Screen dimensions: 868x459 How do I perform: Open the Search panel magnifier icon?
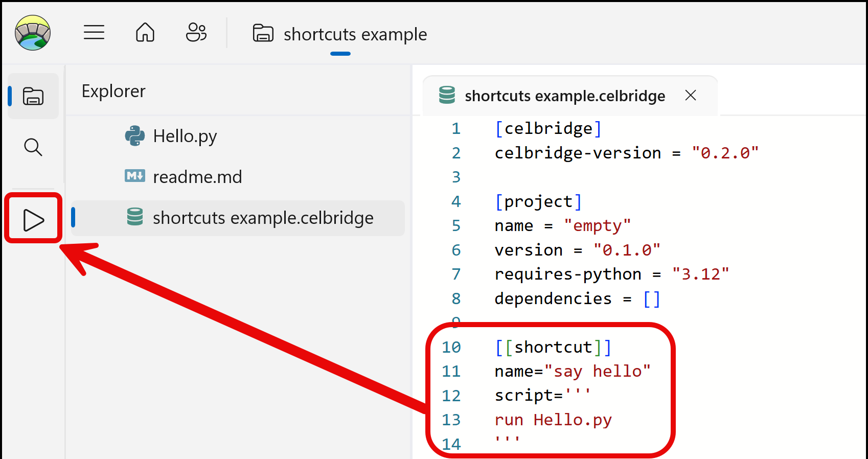pos(33,147)
